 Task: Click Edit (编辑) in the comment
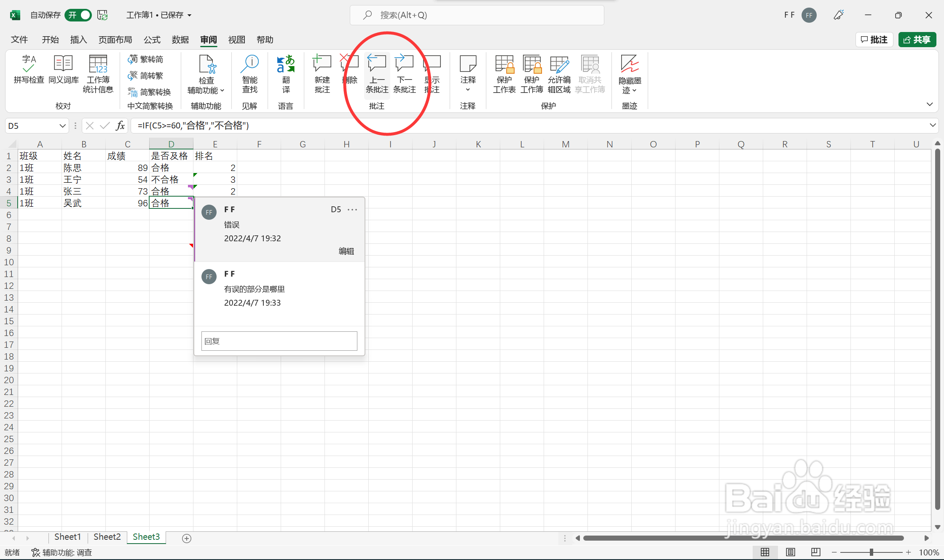point(346,251)
